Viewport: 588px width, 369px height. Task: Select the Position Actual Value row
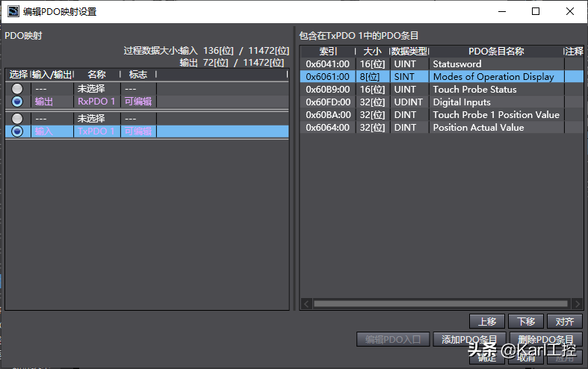click(441, 128)
